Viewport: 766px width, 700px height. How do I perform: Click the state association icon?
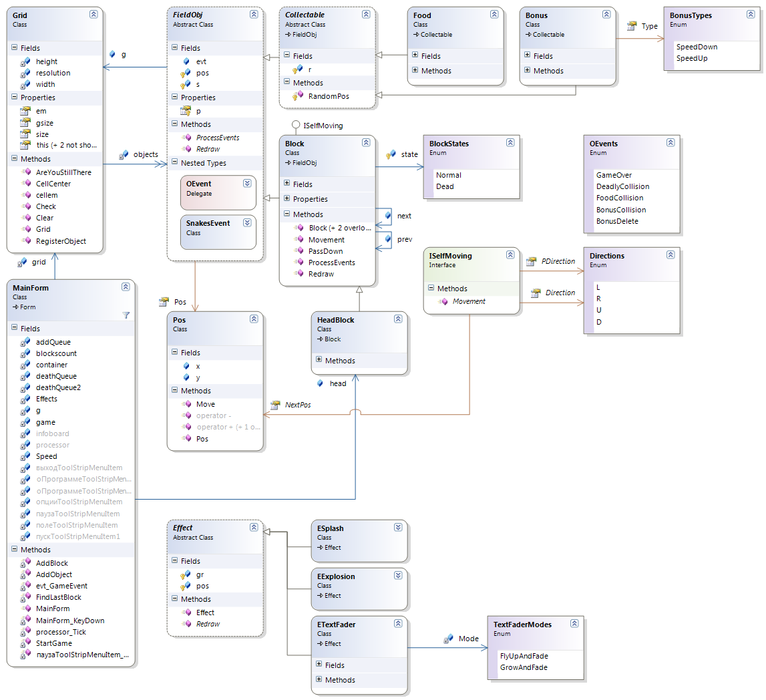(390, 154)
